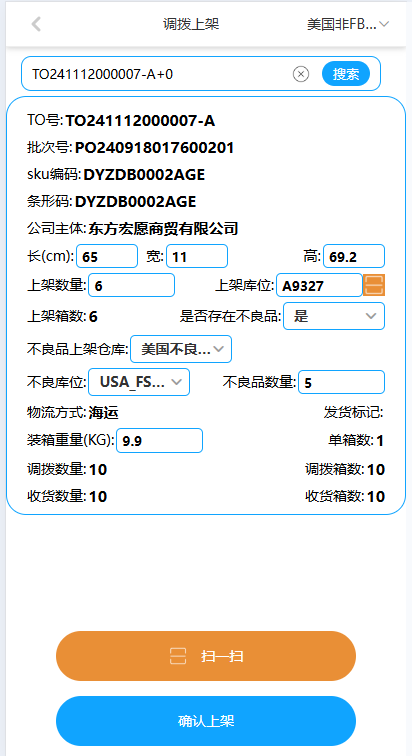Click the 收货数量 value 10
This screenshot has height=756, width=412.
point(98,496)
